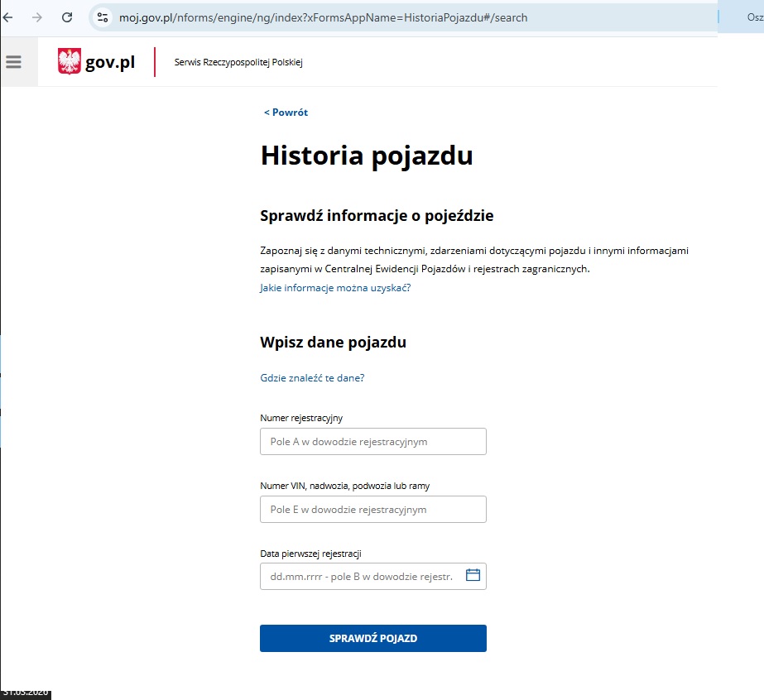Click the Historia pojazdu page heading
Viewport: 764px width, 700px height.
pos(368,155)
